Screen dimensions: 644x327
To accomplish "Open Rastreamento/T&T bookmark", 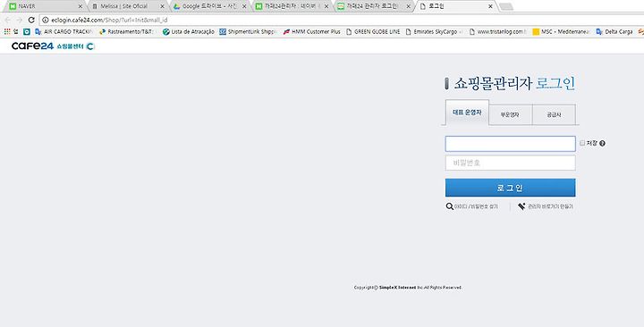I will click(126, 31).
